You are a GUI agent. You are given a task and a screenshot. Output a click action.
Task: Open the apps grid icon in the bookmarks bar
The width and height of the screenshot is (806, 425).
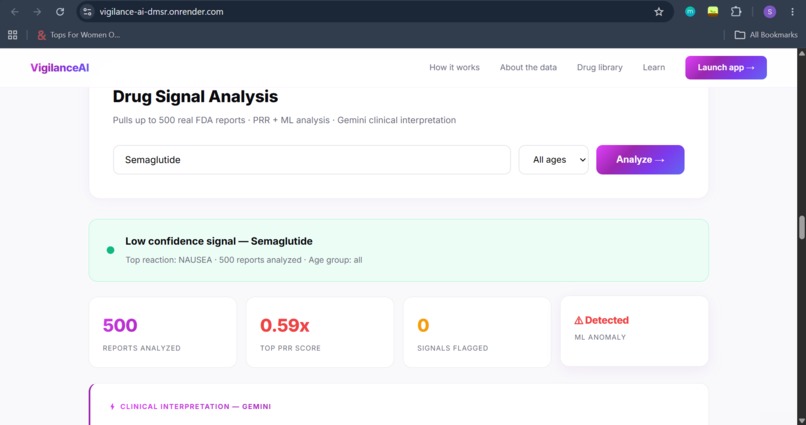[13, 35]
